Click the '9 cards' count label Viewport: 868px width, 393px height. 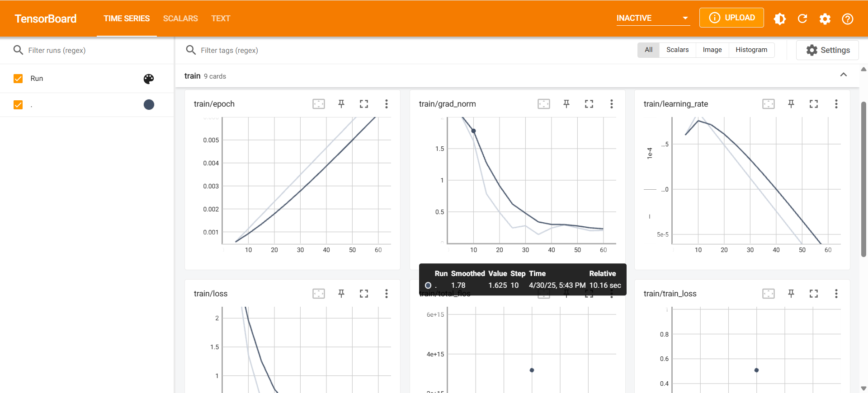click(215, 76)
